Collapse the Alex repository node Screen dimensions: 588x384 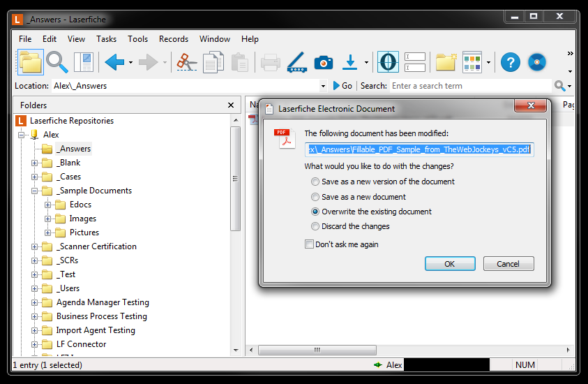pyautogui.click(x=22, y=135)
